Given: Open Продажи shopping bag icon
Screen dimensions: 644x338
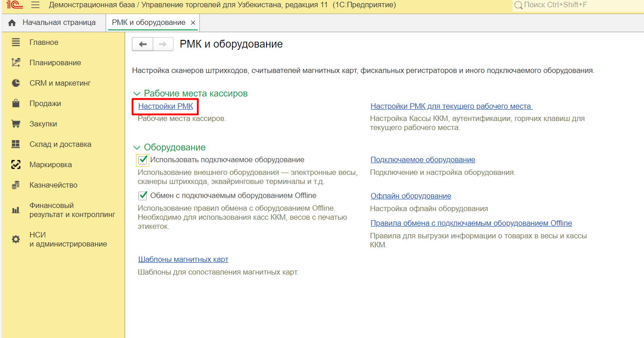Looking at the screenshot, I should (16, 103).
